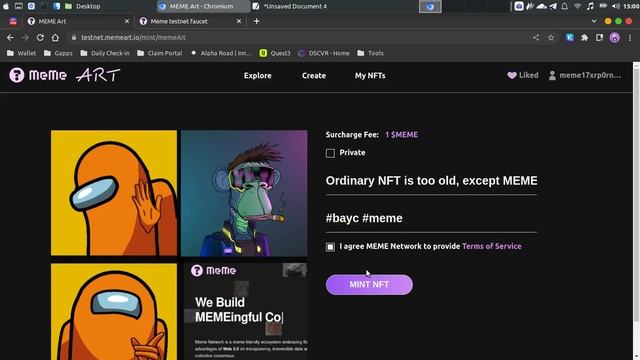The height and width of the screenshot is (360, 640).
Task: Tick the Private checkbox
Action: click(x=330, y=153)
